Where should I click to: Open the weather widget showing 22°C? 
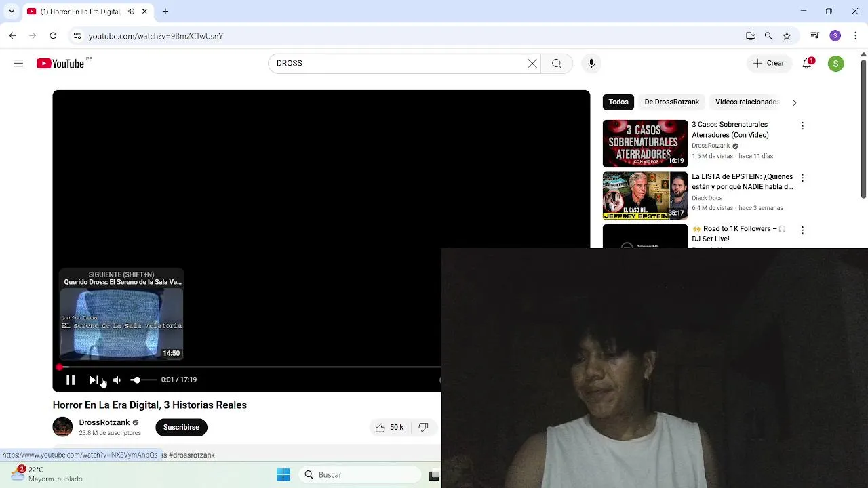(47, 474)
